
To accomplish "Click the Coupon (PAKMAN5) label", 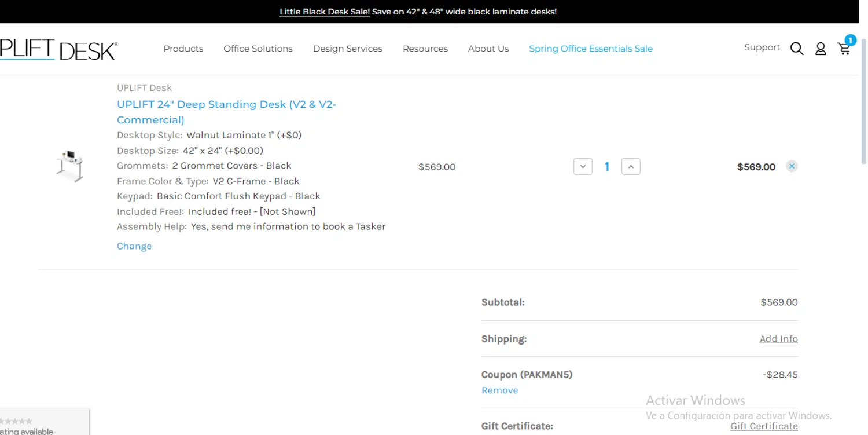I will coord(527,375).
